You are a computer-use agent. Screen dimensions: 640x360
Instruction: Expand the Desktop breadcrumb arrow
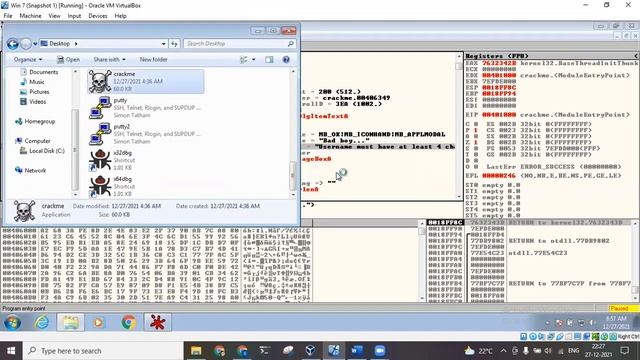coord(76,44)
